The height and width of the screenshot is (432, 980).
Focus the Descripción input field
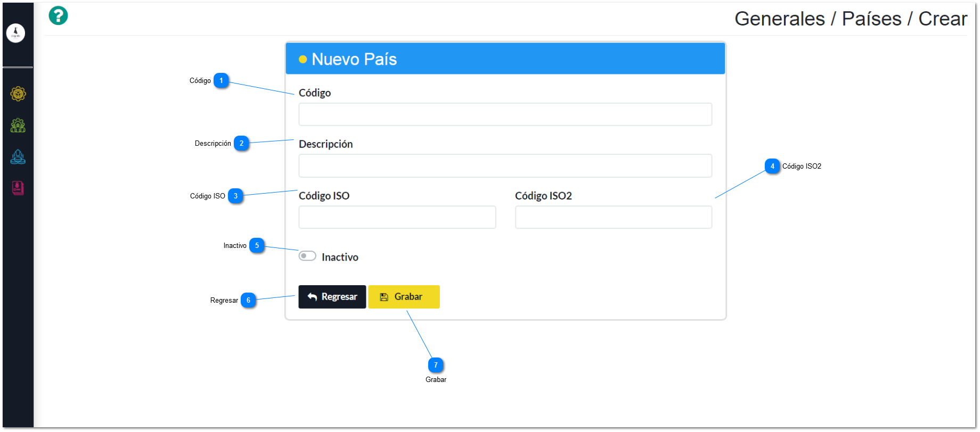[x=505, y=166]
